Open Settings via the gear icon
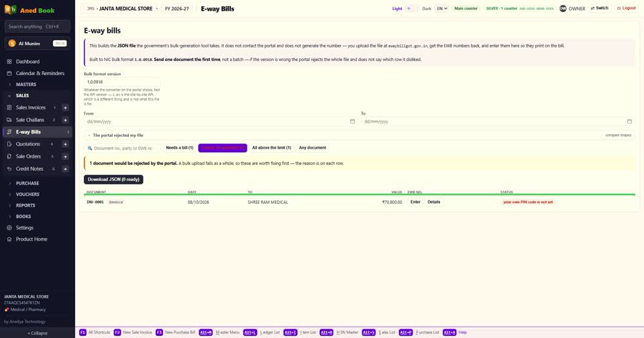644x338 pixels. pyautogui.click(x=9, y=227)
